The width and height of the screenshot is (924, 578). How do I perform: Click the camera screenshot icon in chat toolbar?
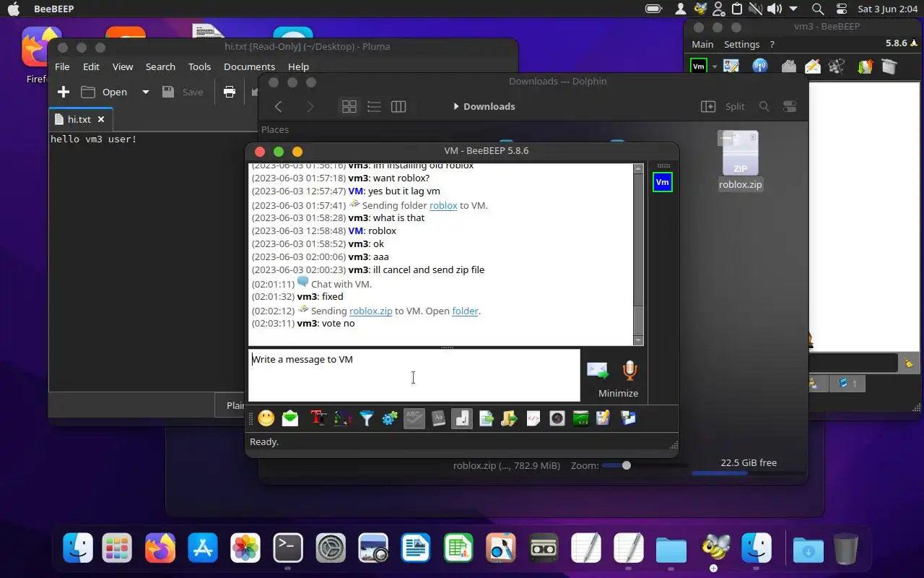click(x=557, y=418)
